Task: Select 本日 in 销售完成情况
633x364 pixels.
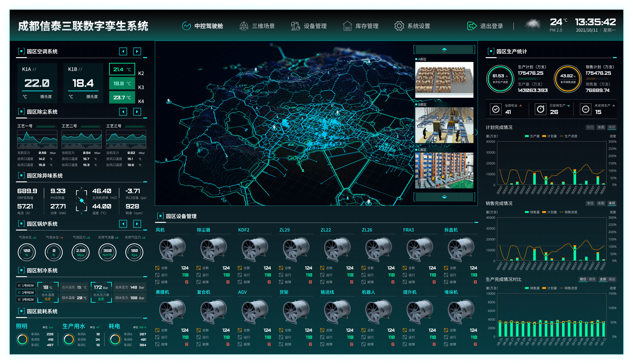Action: (590, 203)
